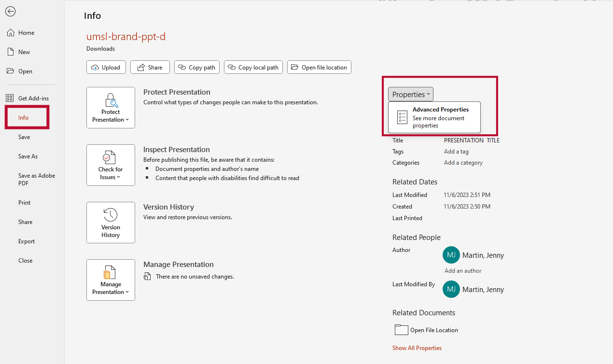613x364 pixels.
Task: Expand the Protect Presentation dropdown
Action: [x=111, y=108]
